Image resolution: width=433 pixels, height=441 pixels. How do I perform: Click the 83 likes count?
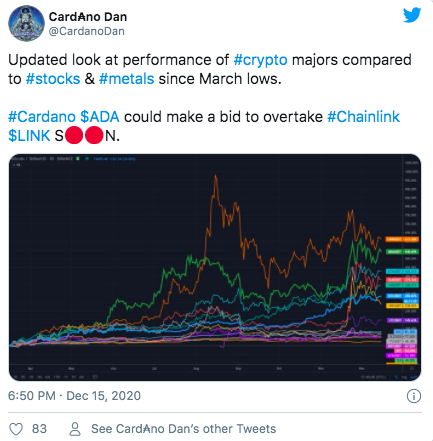pos(39,429)
